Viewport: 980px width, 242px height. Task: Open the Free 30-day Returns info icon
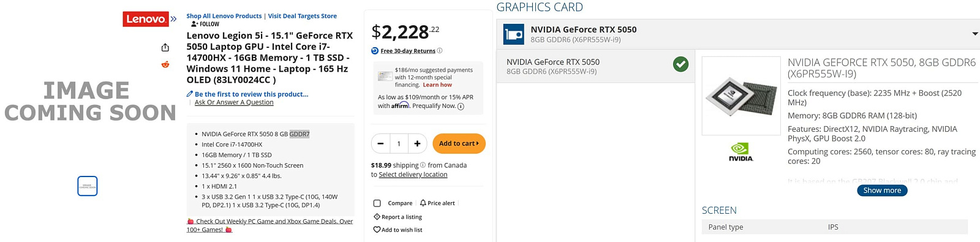[x=440, y=51]
